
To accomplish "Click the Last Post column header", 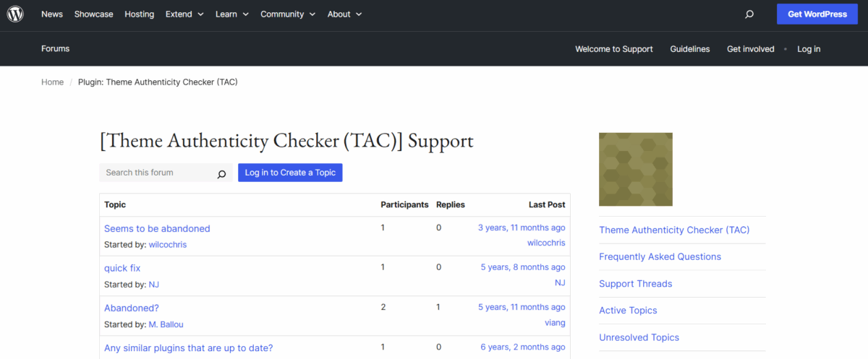I will click(x=547, y=205).
